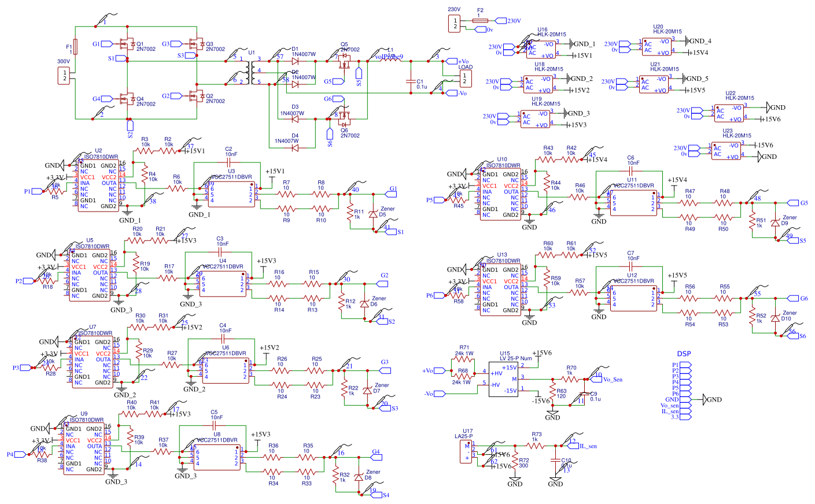Select inductor L1
This screenshot has height=504, width=815.
pos(391,59)
